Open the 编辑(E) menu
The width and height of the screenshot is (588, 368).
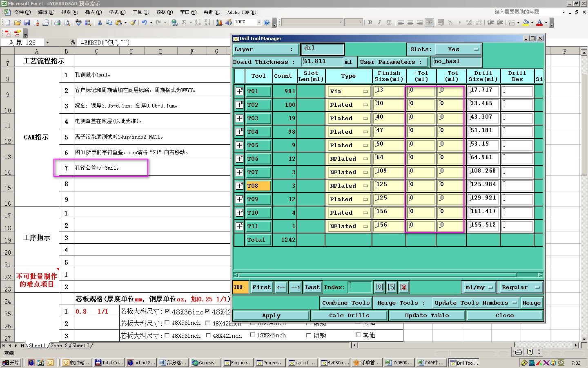pos(46,12)
